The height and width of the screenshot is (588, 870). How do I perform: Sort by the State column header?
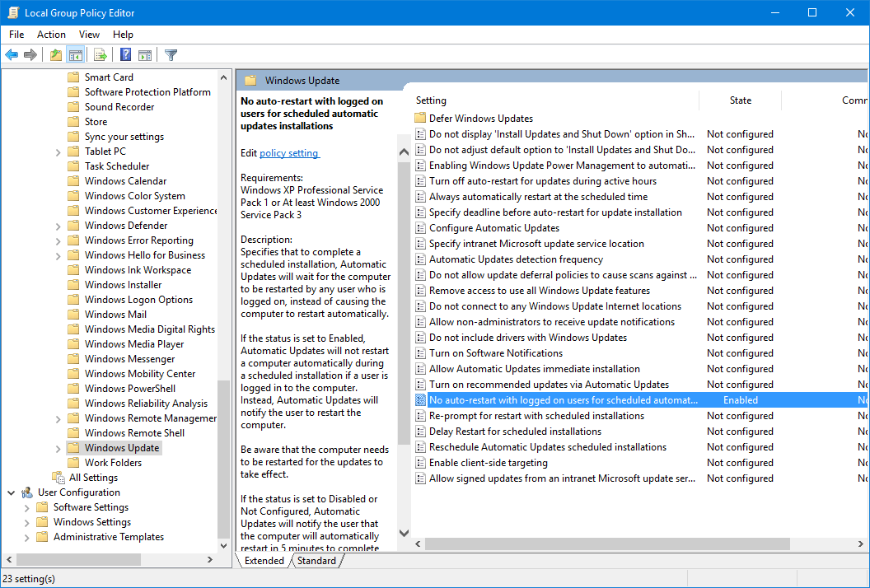[x=740, y=100]
